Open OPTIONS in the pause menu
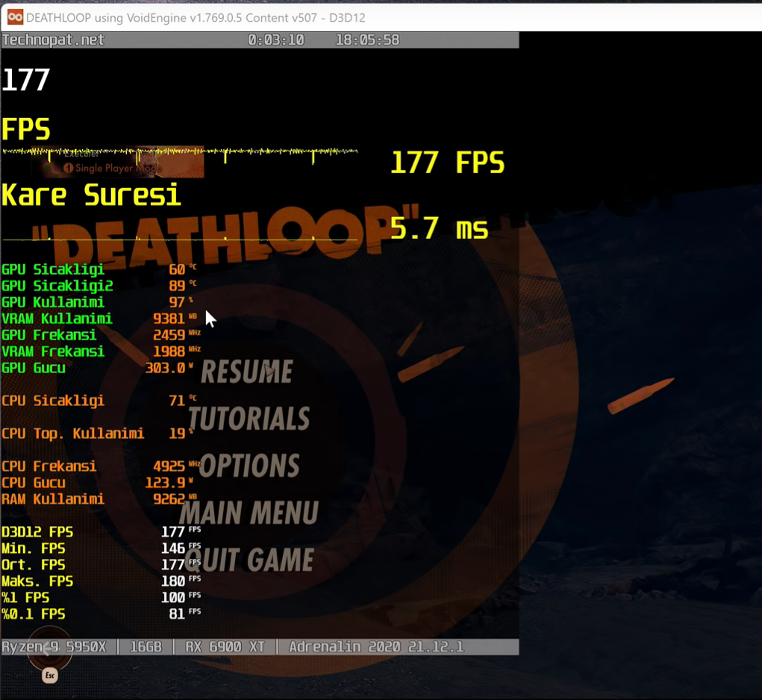 pos(249,466)
